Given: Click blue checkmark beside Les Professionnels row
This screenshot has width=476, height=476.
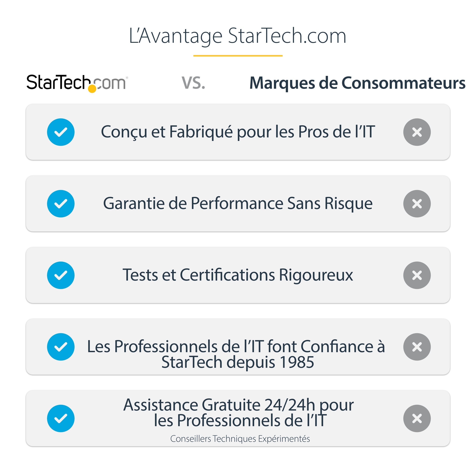Looking at the screenshot, I should click(x=61, y=347).
